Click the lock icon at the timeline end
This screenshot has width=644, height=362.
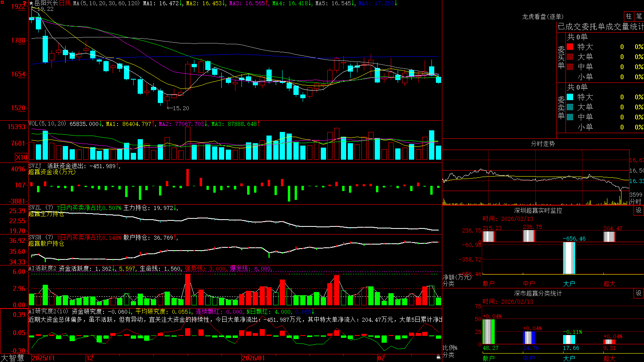pyautogui.click(x=438, y=357)
